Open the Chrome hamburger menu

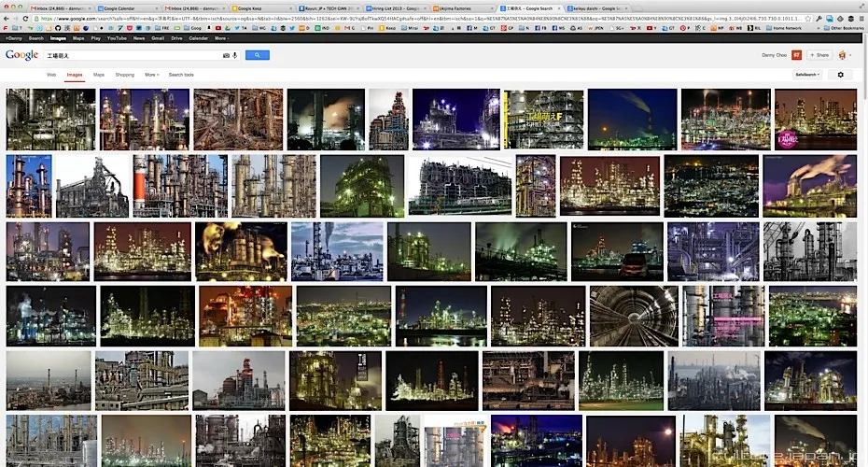coord(861,19)
